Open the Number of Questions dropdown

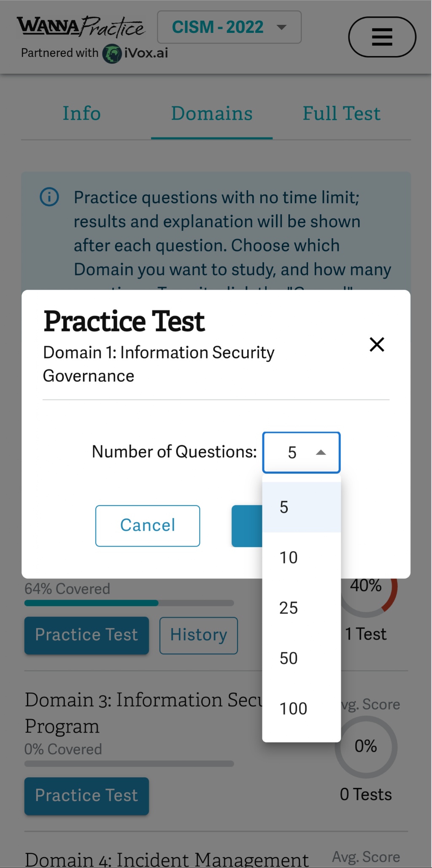click(301, 453)
